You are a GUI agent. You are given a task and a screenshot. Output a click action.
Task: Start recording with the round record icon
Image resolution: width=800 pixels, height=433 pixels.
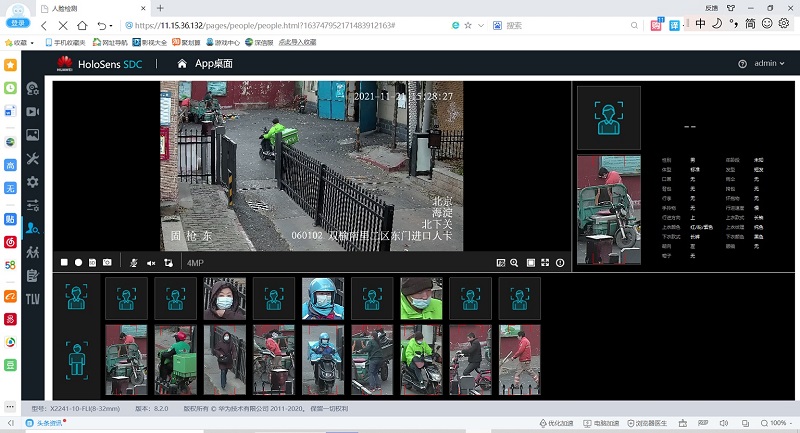(x=78, y=263)
